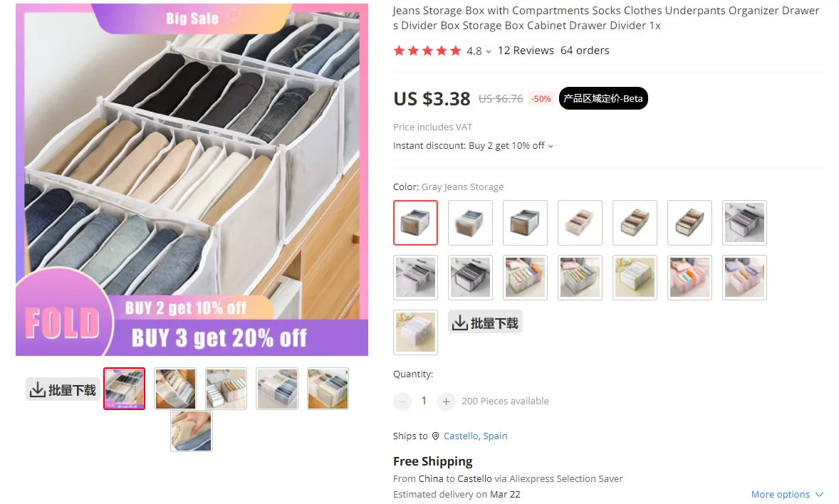Open the 产品区域定价-Beta badge
Image resolution: width=839 pixels, height=504 pixels.
(603, 98)
